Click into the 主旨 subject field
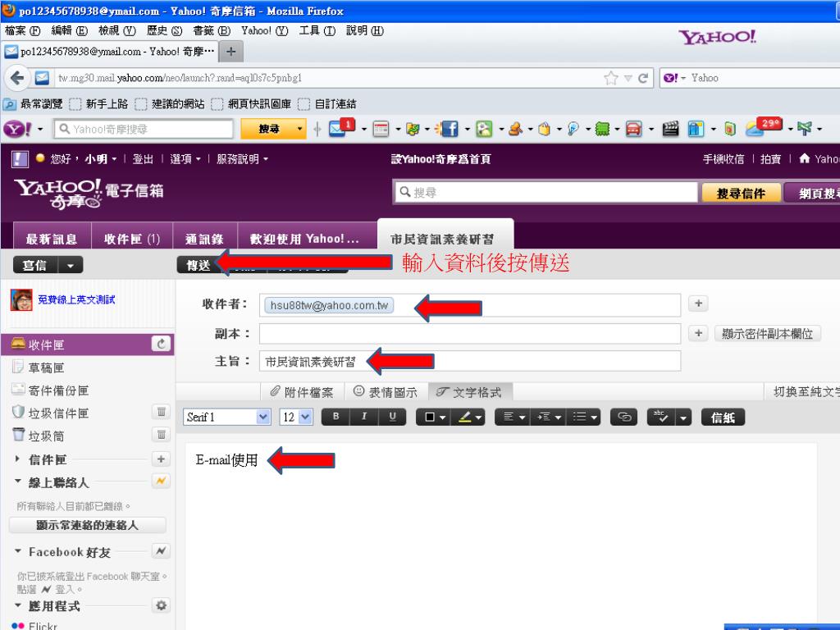 (x=470, y=361)
